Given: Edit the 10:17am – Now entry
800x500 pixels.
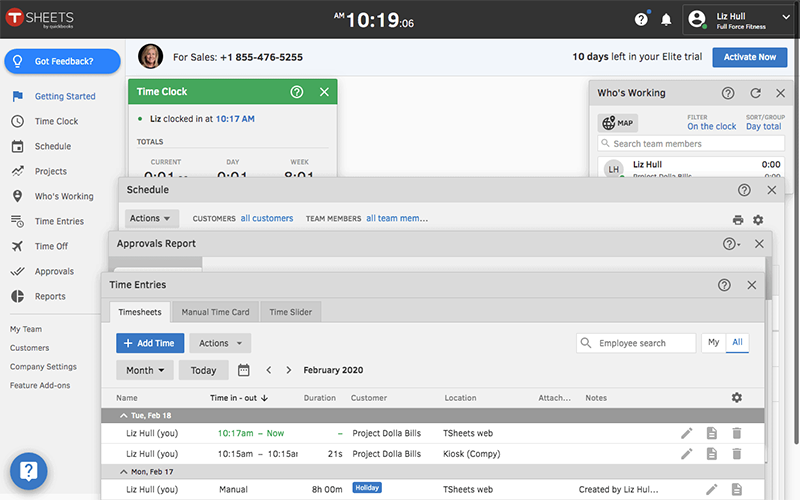Looking at the screenshot, I should pos(687,433).
